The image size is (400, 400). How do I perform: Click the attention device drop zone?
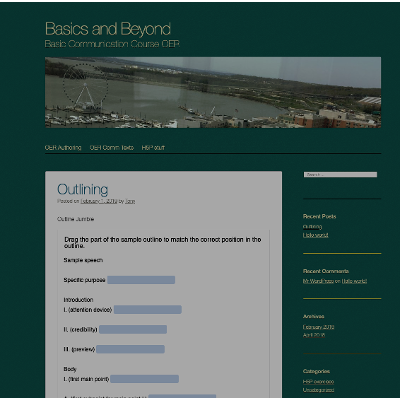[148, 310]
